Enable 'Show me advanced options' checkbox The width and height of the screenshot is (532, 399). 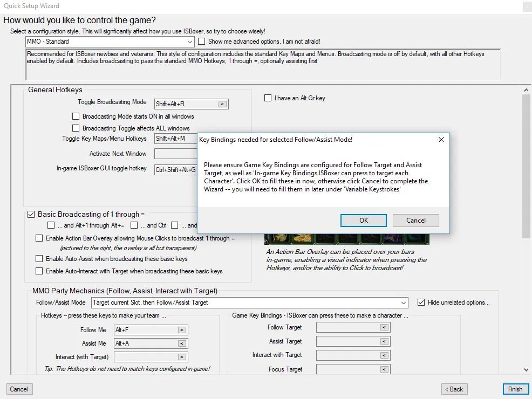[x=202, y=42]
